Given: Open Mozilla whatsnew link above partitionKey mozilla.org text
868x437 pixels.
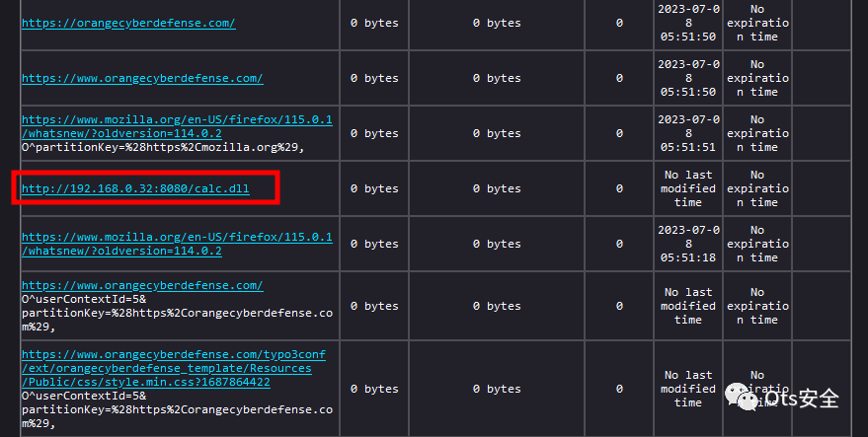Looking at the screenshot, I should (177, 126).
